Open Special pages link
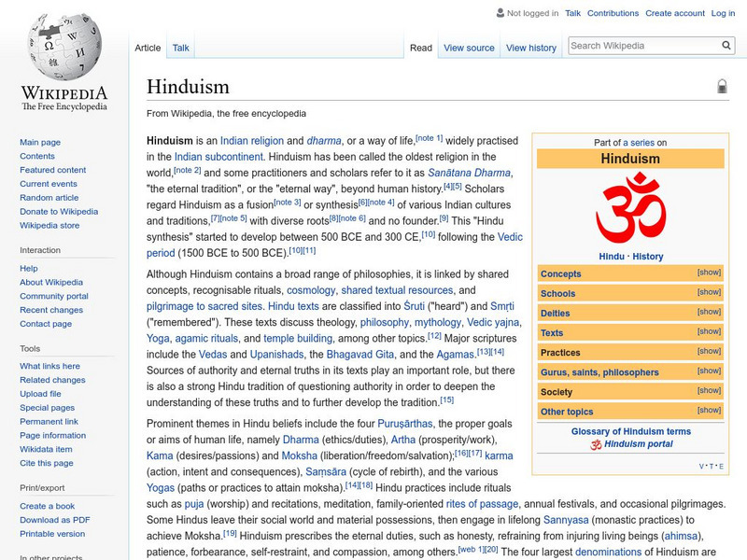The image size is (747, 560). (x=48, y=407)
